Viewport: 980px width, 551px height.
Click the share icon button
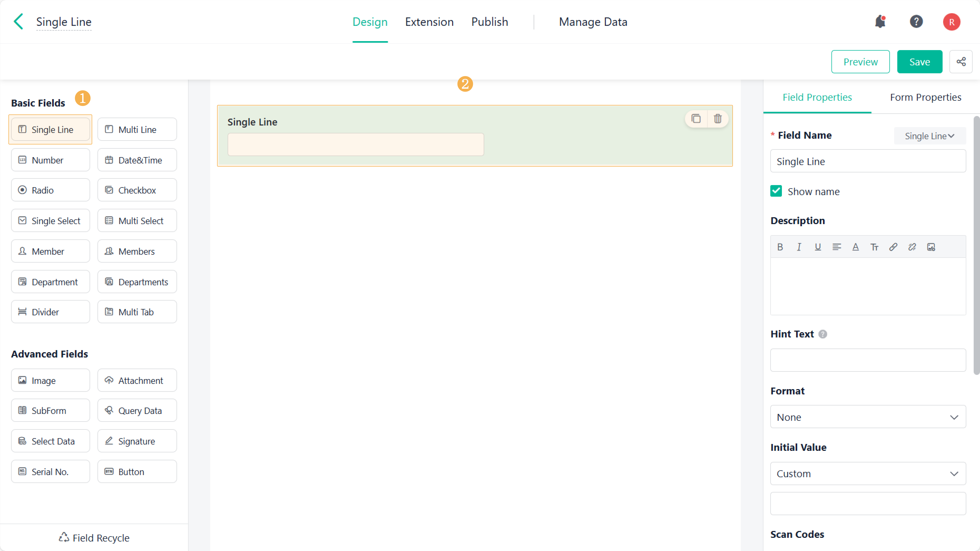click(961, 62)
